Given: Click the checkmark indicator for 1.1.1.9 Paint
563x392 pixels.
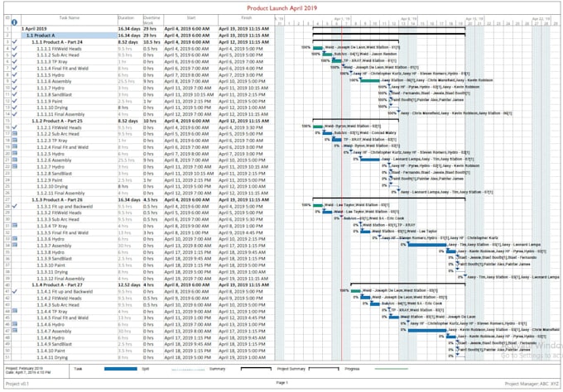Looking at the screenshot, I should [16, 100].
